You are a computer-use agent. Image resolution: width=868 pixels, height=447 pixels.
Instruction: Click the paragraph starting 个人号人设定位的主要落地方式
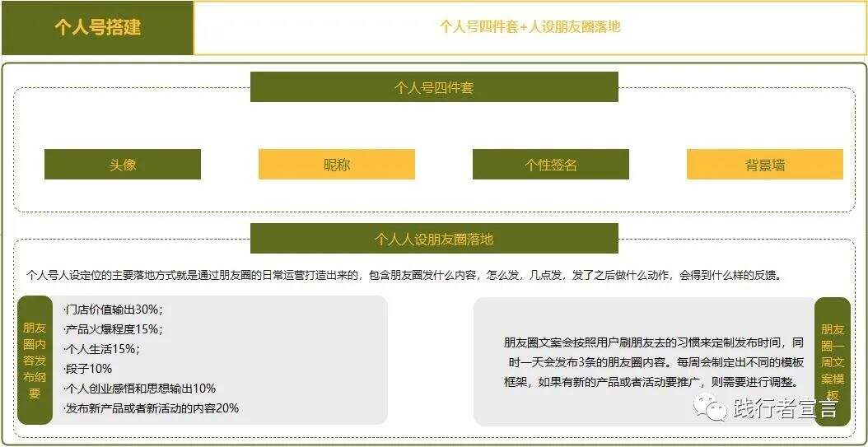pyautogui.click(x=404, y=275)
